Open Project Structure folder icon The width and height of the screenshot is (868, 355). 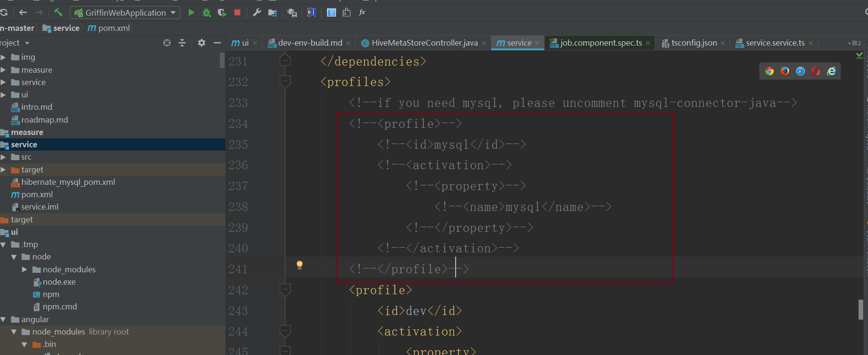tap(273, 13)
